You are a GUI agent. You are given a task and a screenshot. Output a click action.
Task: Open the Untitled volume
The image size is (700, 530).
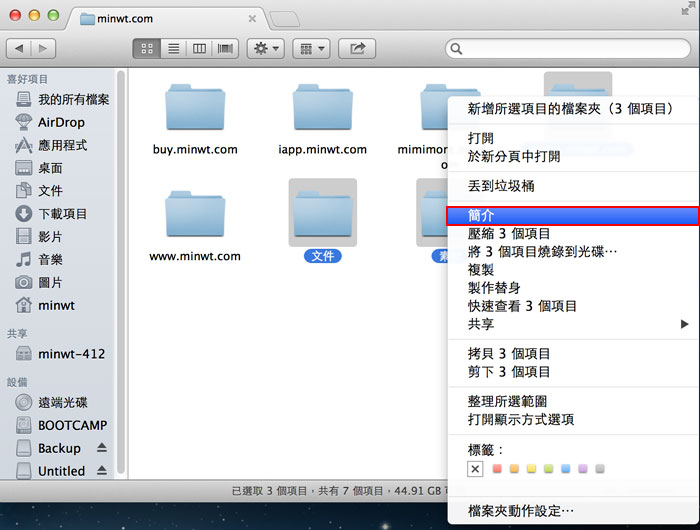point(50,471)
